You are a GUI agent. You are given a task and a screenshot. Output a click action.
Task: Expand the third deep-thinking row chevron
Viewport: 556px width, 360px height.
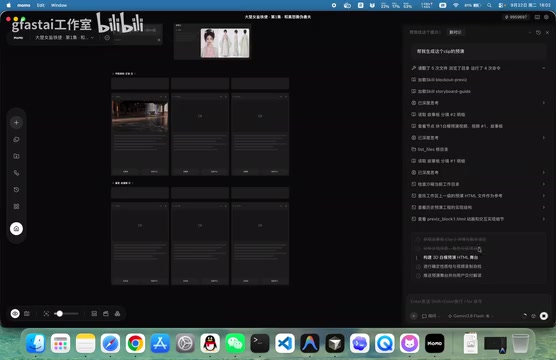point(544,172)
